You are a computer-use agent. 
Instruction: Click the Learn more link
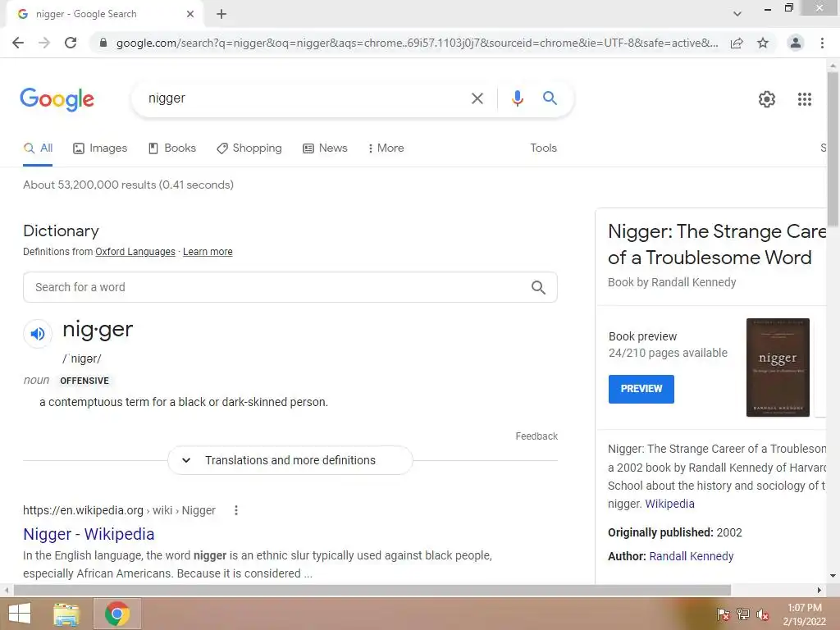coord(208,252)
